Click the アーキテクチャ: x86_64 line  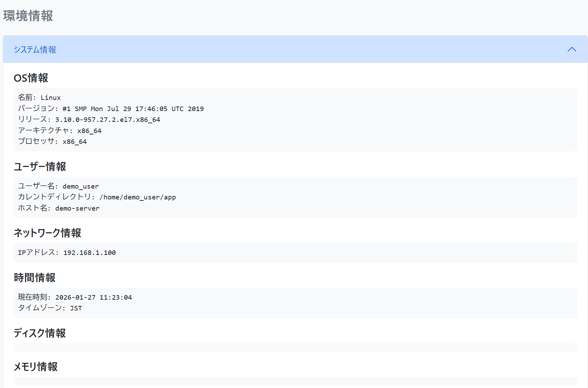tap(60, 131)
